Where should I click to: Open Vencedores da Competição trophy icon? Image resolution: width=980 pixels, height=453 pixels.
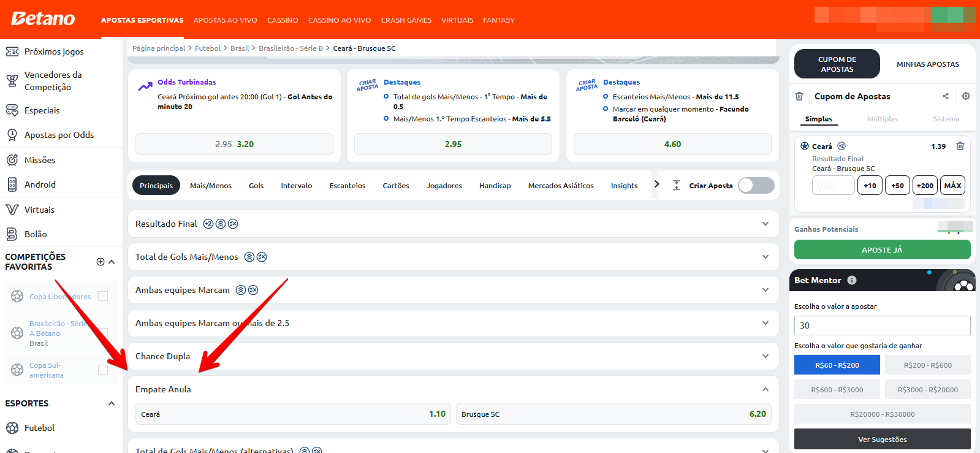pos(12,80)
